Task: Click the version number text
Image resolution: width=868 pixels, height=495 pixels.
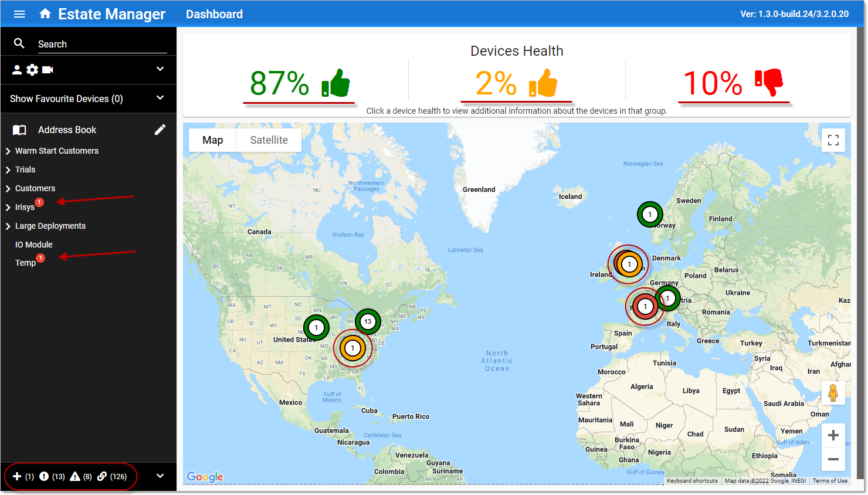Action: (x=794, y=14)
